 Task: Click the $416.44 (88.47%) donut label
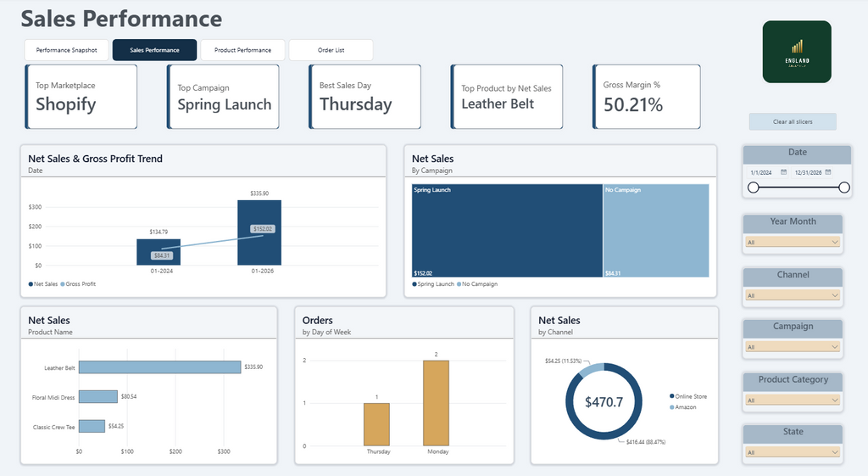coord(646,442)
